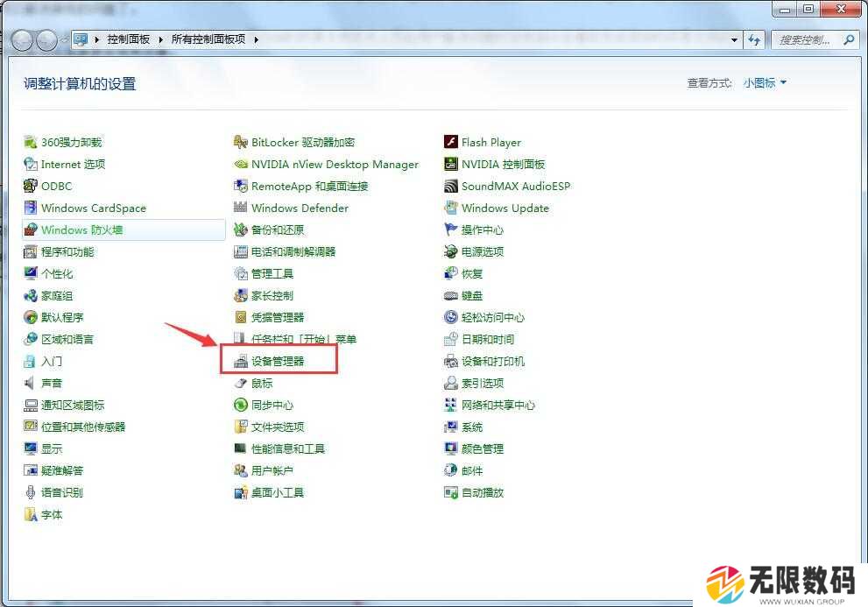Viewport: 868px width, 607px height.
Task: Expand the arrow after 所有控制面板项 breadcrumb
Action: click(257, 39)
